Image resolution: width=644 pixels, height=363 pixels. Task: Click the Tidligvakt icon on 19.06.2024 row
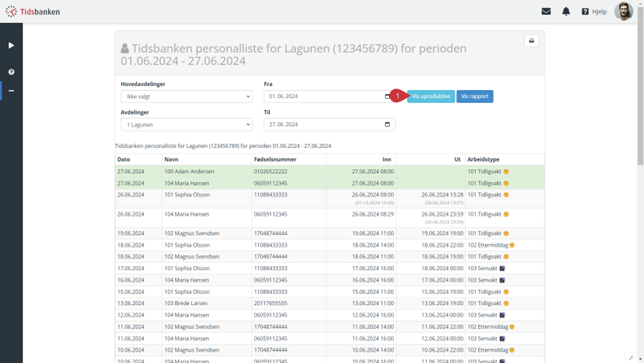(x=506, y=233)
